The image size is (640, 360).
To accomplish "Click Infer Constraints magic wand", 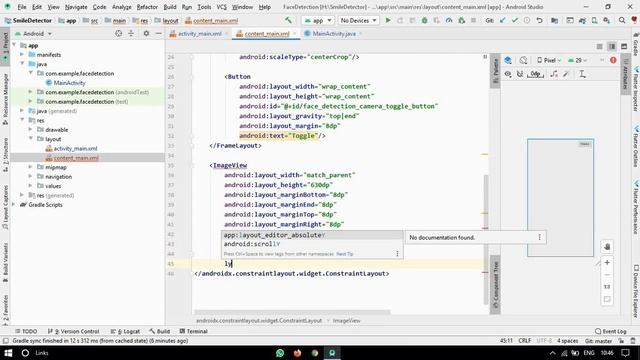I will (566, 74).
